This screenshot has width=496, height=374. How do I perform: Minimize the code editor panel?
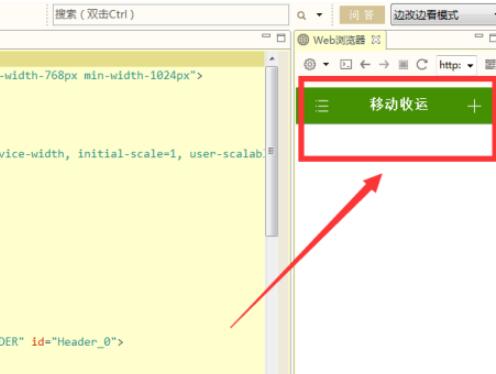point(266,36)
